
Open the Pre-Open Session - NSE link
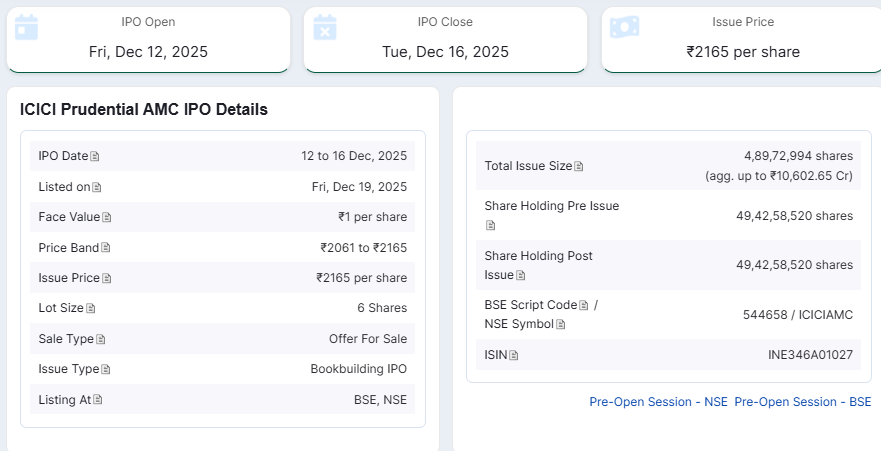point(658,402)
